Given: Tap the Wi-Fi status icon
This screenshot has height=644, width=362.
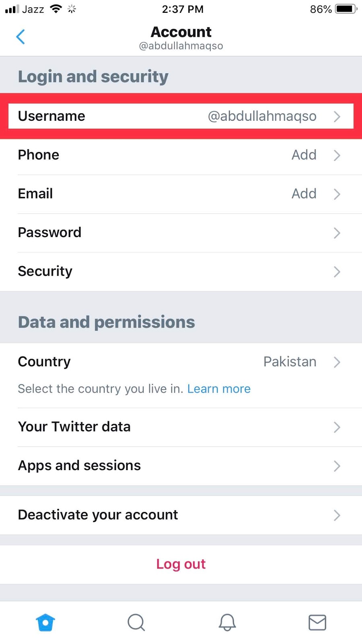Looking at the screenshot, I should click(56, 9).
